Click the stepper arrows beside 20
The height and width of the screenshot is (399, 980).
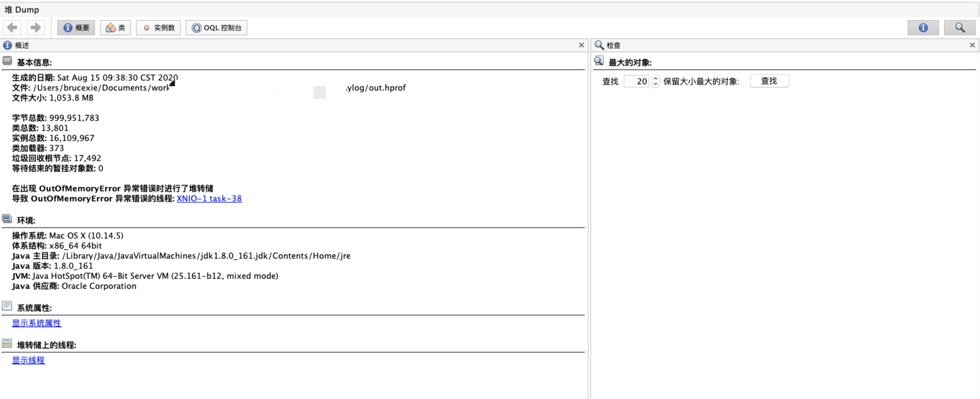655,81
